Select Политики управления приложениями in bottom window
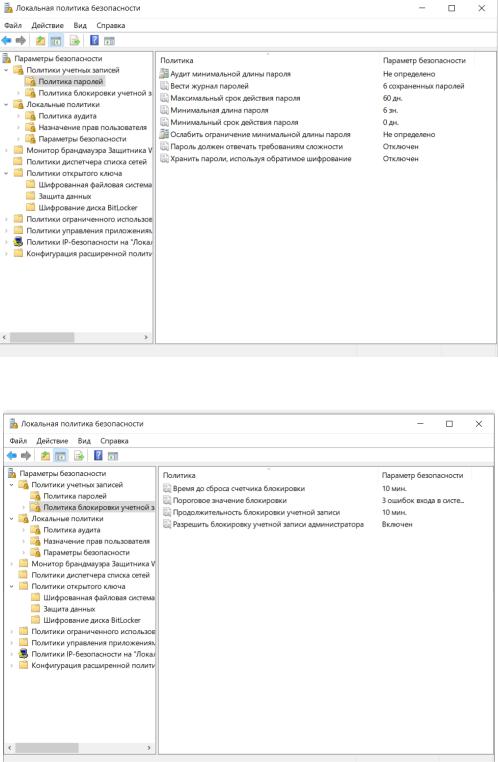This screenshot has width=498, height=762. (93, 643)
